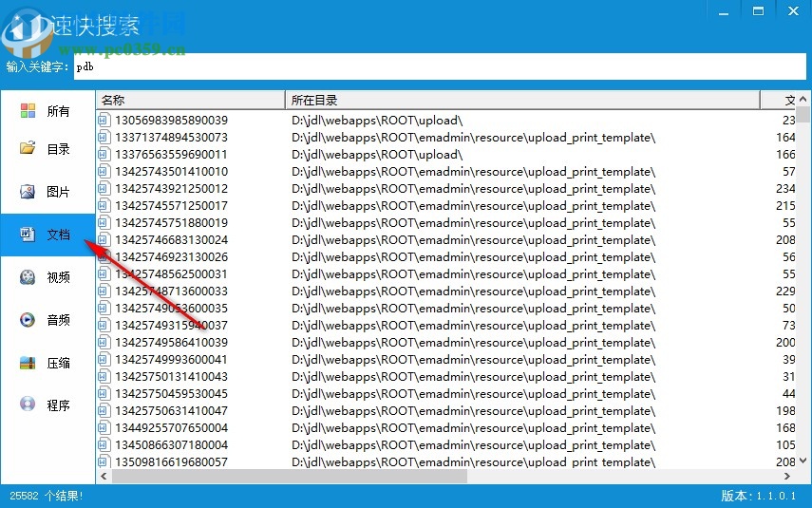Select file name 13509816619680057
The image size is (812, 508).
[x=171, y=461]
